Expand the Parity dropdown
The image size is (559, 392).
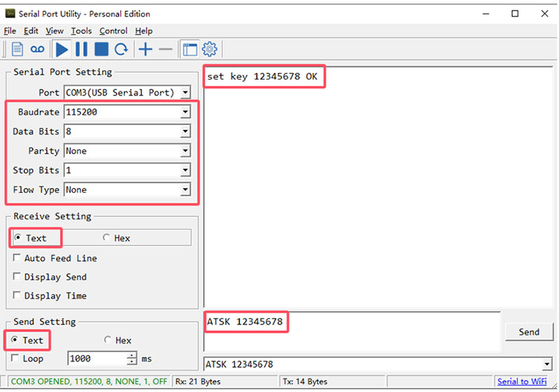tap(185, 151)
